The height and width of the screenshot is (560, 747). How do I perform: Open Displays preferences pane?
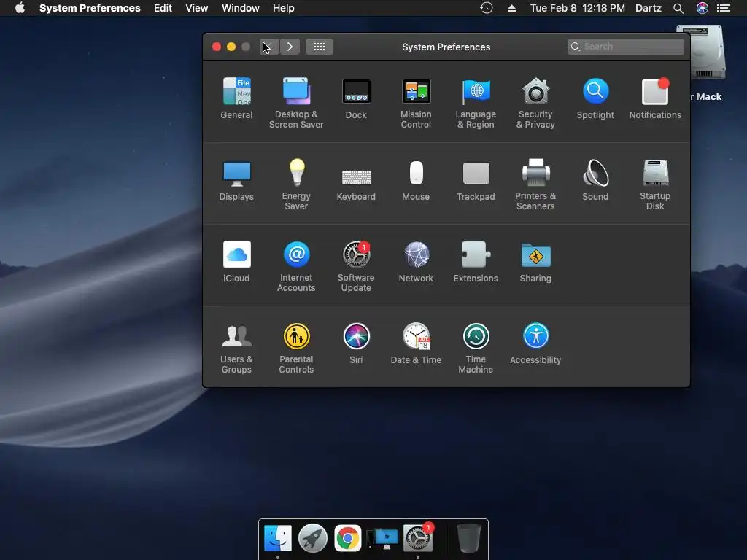(x=236, y=180)
